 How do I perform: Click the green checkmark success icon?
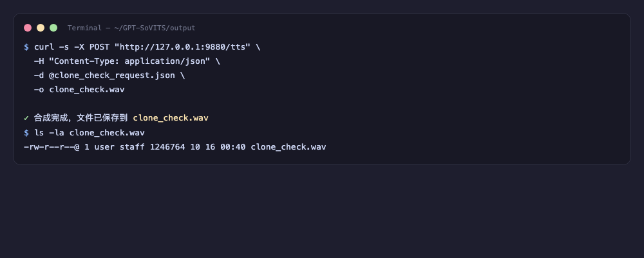[26, 118]
